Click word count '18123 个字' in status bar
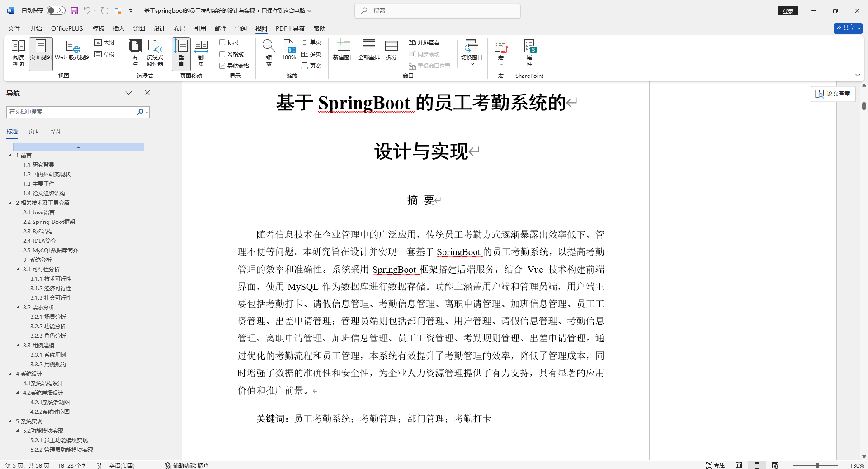The width and height of the screenshot is (868, 469). (x=72, y=465)
